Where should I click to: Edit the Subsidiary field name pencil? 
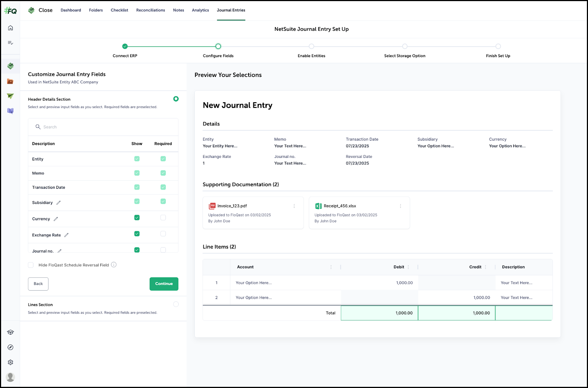[59, 203]
